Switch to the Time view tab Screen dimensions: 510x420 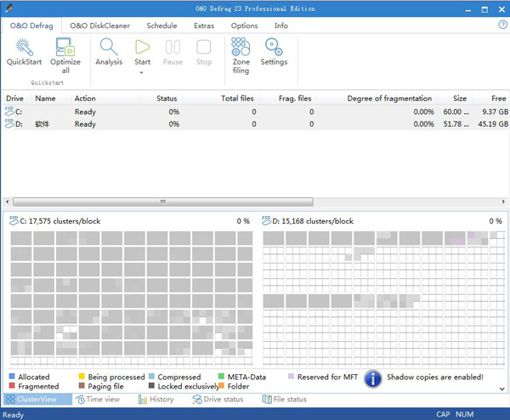[x=98, y=400]
